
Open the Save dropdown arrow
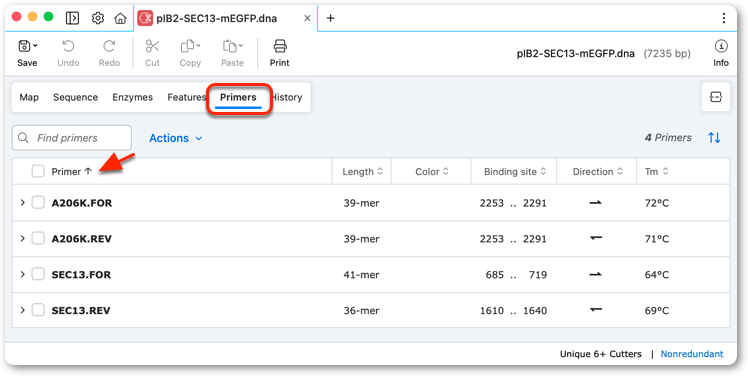(35, 46)
